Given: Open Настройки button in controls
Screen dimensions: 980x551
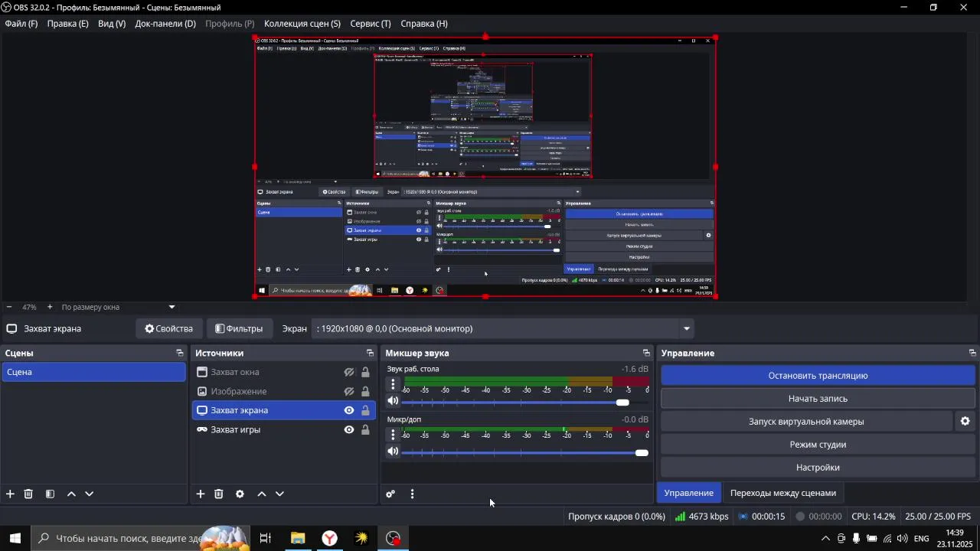Looking at the screenshot, I should (x=818, y=468).
